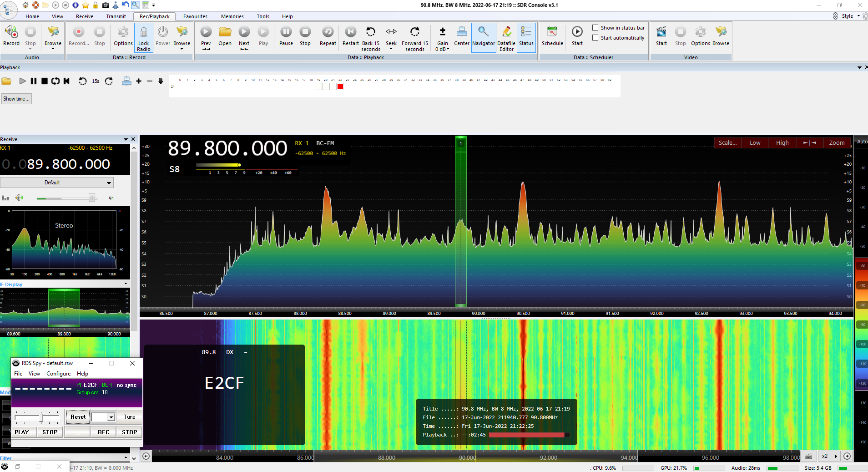The width and height of the screenshot is (868, 472).
Task: Open the Scheduler Schedule icon
Action: [x=552, y=32]
